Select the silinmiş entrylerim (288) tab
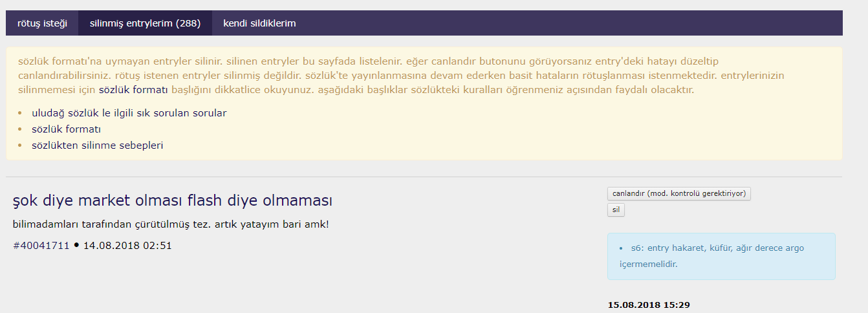This screenshot has height=313, width=868. 145,23
